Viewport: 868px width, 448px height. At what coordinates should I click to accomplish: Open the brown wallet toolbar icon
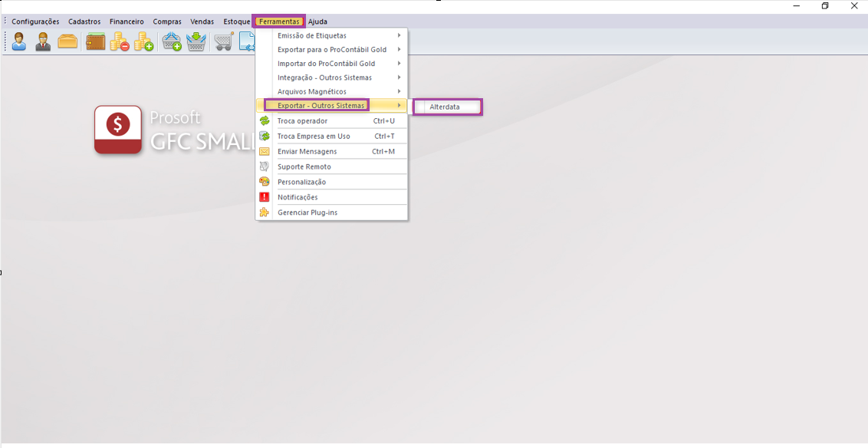95,41
